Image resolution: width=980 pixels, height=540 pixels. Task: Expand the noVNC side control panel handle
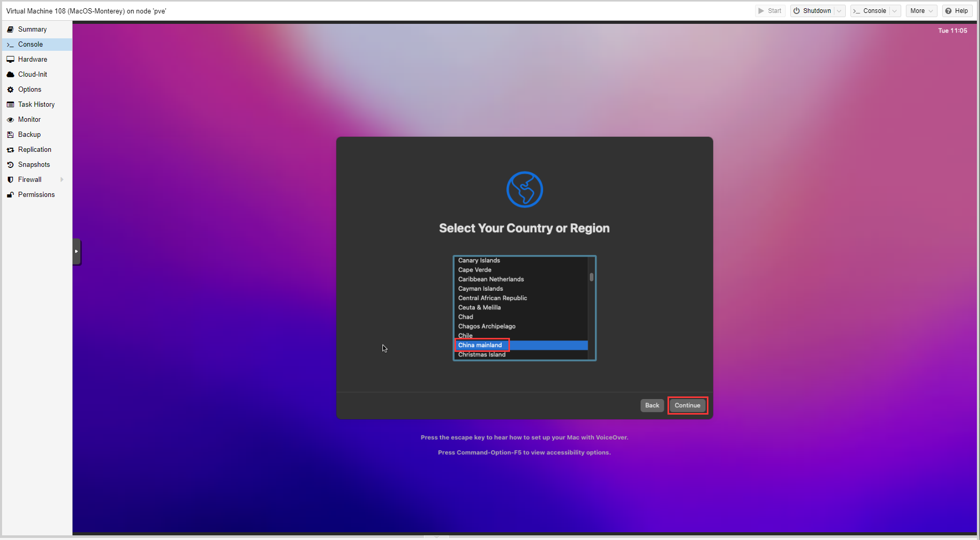76,251
